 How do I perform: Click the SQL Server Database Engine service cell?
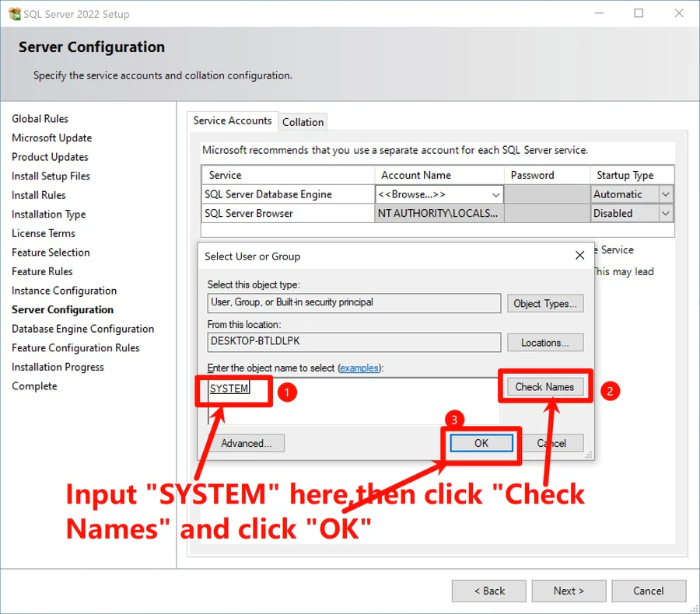coord(288,194)
